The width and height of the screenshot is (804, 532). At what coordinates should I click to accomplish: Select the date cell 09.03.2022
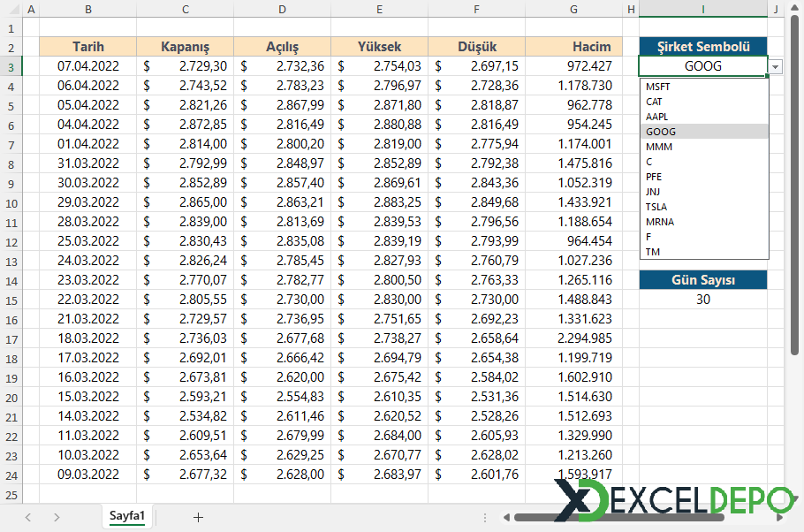pyautogui.click(x=88, y=475)
